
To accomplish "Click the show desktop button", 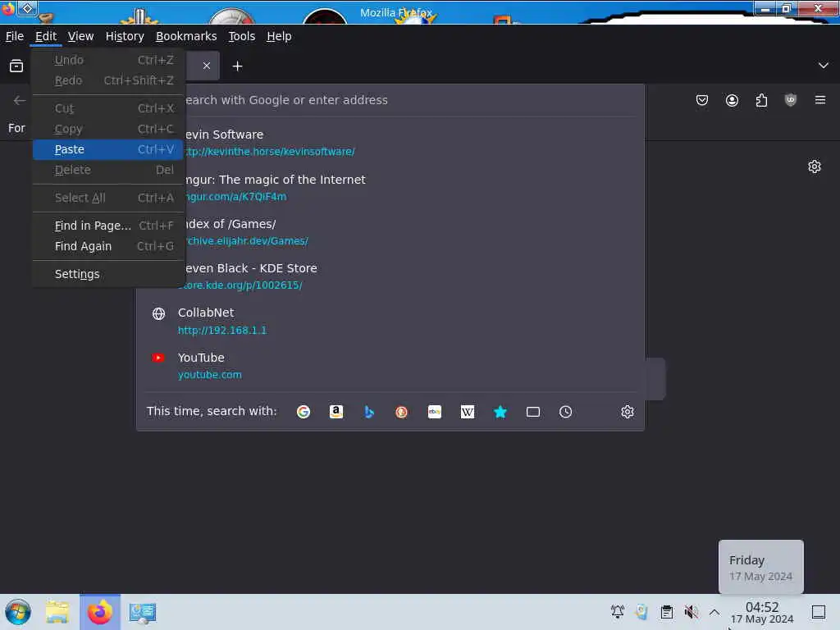I will point(818,611).
